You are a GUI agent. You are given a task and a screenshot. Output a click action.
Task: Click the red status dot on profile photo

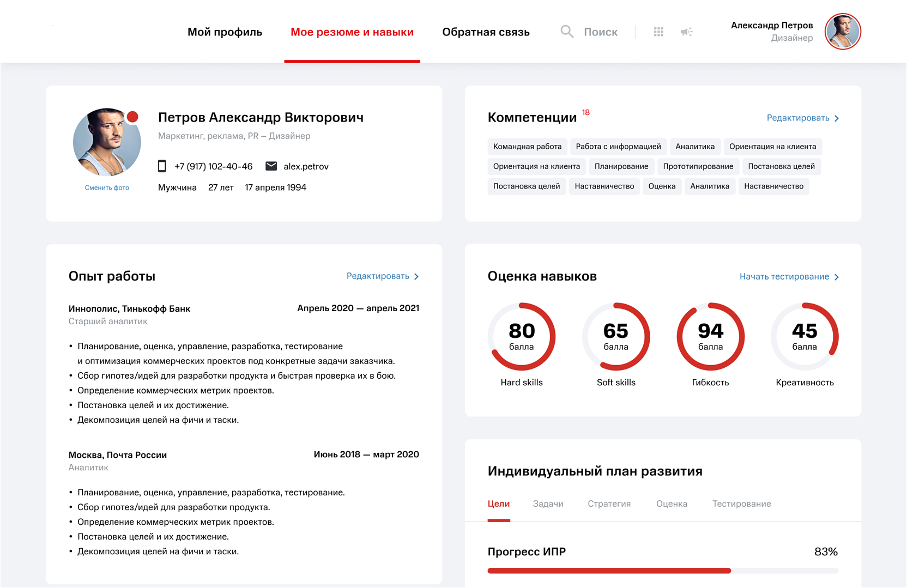point(132,117)
